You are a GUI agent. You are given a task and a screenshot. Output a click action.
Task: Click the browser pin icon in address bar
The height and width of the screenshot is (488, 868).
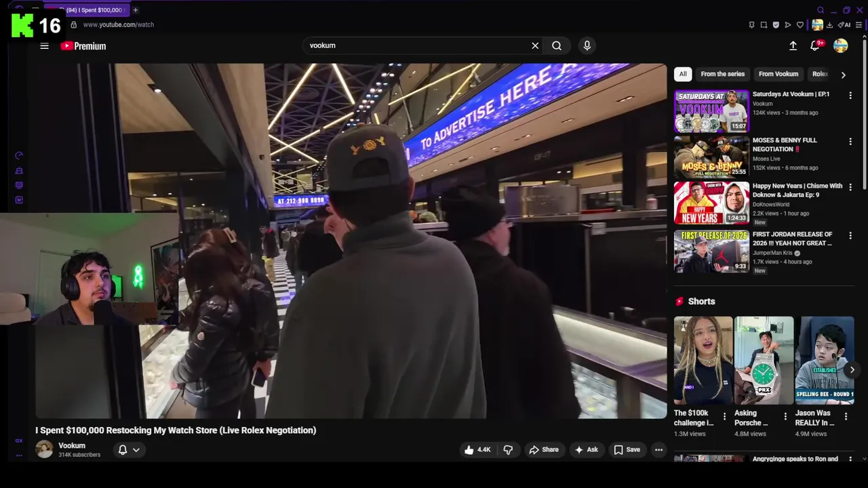tap(751, 25)
